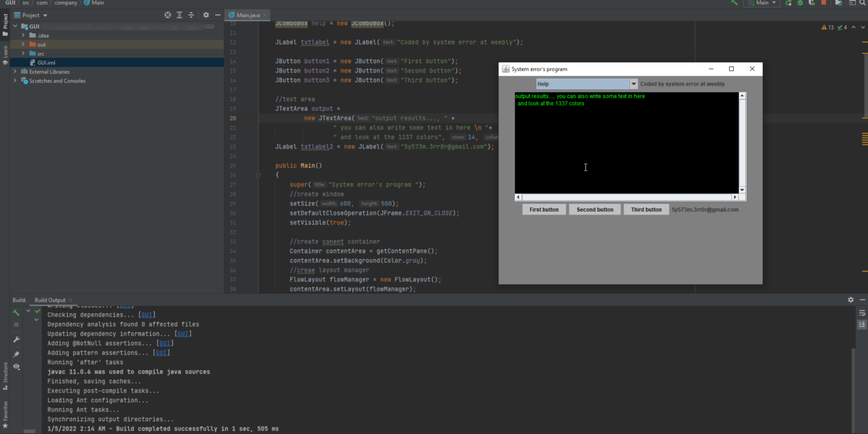Start Debugging with the bug icon

pos(800,3)
